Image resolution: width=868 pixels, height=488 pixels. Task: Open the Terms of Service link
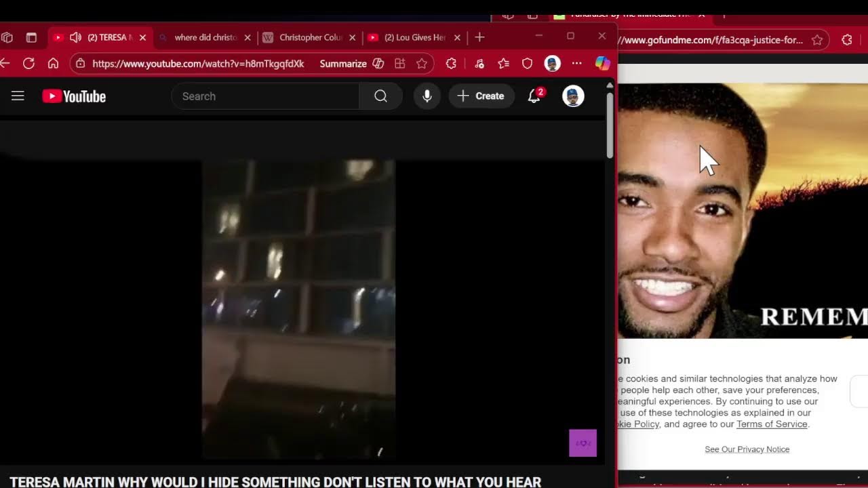(772, 424)
